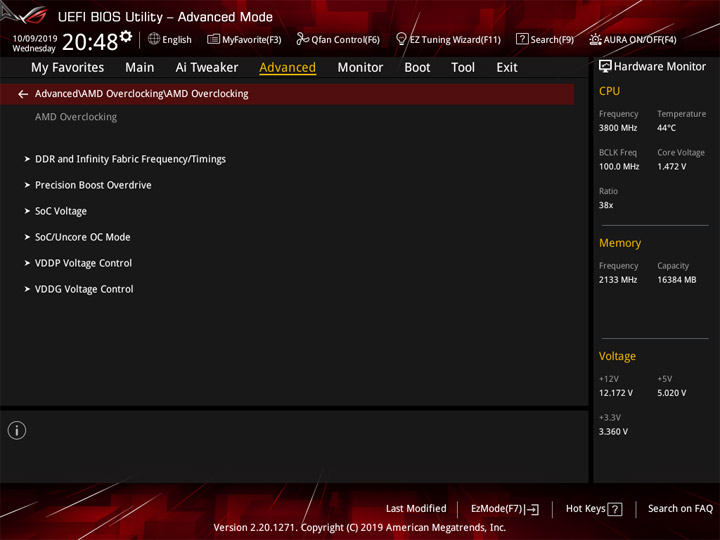Go to the Exit tab
Screen dimensions: 720x540
point(507,68)
